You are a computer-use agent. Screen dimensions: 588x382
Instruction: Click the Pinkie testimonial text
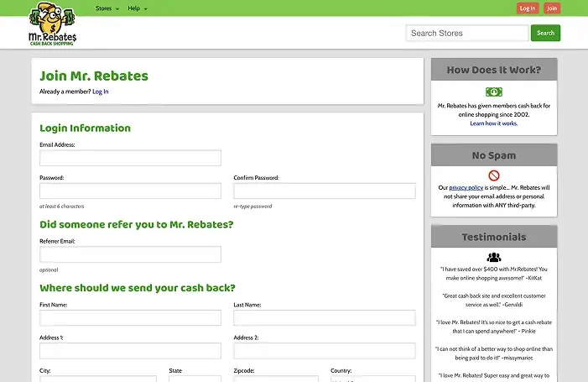pyautogui.click(x=494, y=327)
